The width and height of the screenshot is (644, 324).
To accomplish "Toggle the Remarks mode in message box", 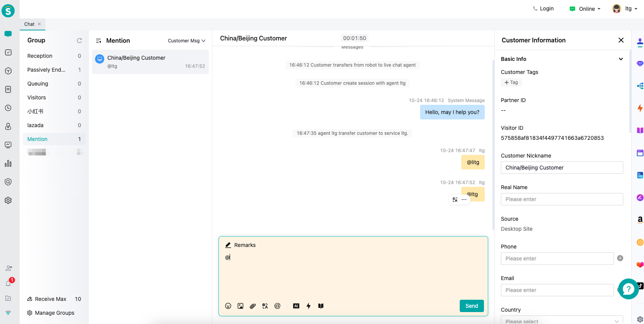I will click(240, 245).
